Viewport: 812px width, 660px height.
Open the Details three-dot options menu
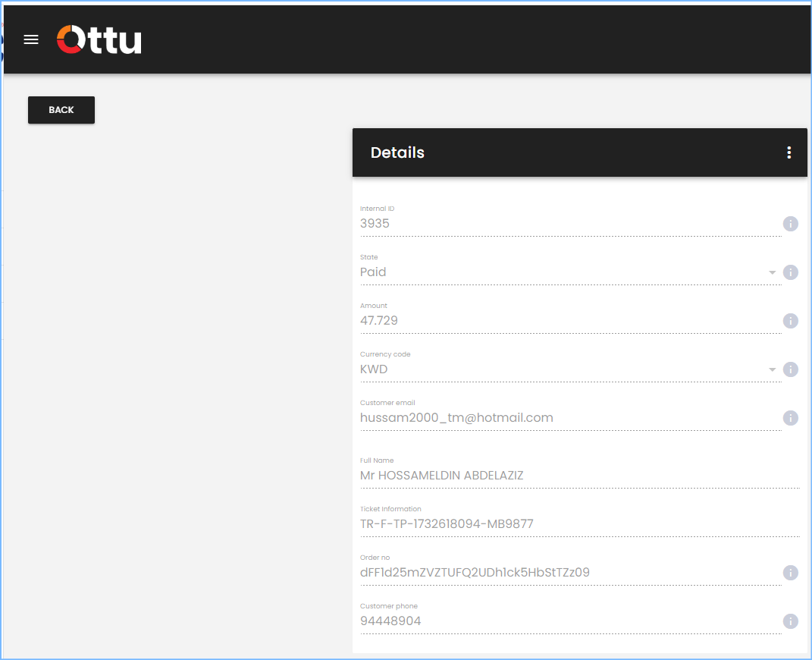pos(788,152)
